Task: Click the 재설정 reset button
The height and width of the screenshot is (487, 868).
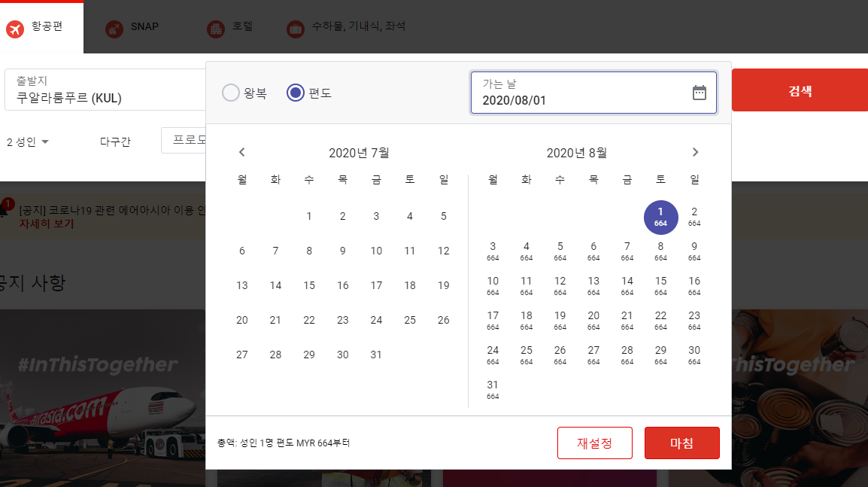Action: 594,443
